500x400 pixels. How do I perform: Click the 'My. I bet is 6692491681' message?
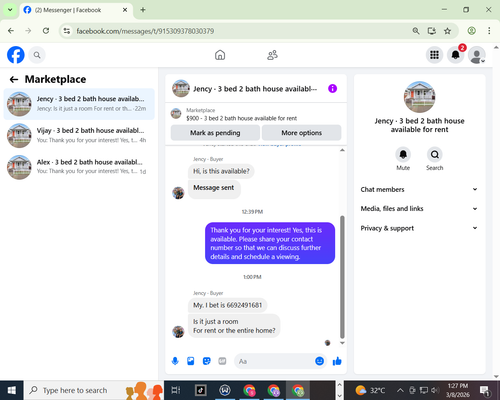pyautogui.click(x=228, y=305)
